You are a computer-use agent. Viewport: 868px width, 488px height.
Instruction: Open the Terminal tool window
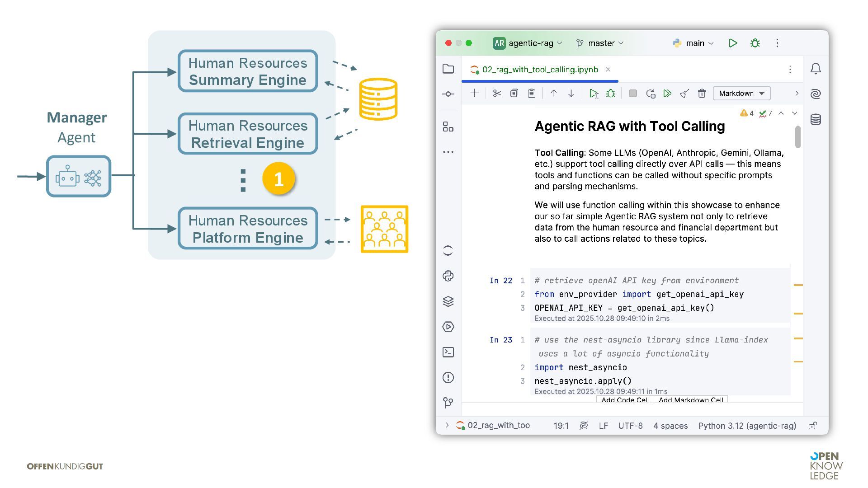448,352
